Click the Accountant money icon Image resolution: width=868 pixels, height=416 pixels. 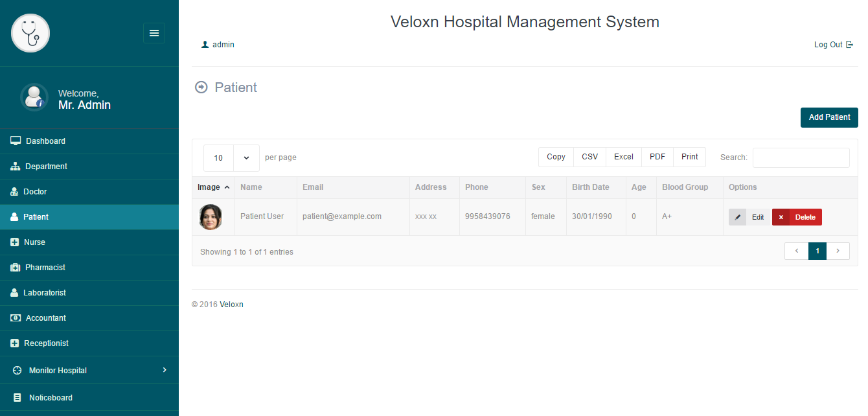click(x=16, y=318)
